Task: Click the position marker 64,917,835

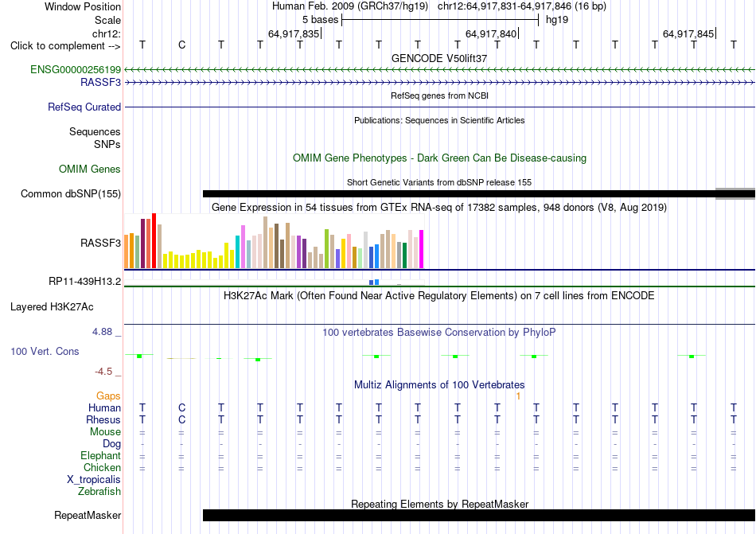Action: click(294, 33)
